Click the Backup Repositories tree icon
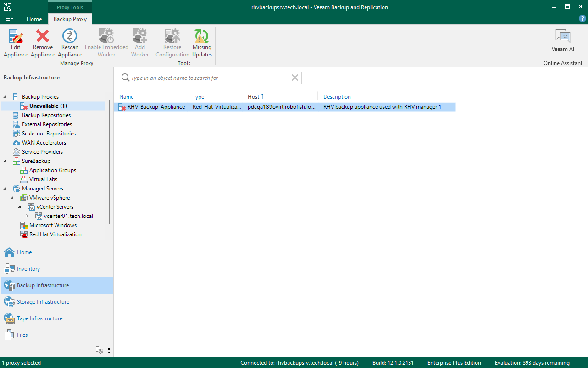The width and height of the screenshot is (588, 368). click(x=16, y=115)
